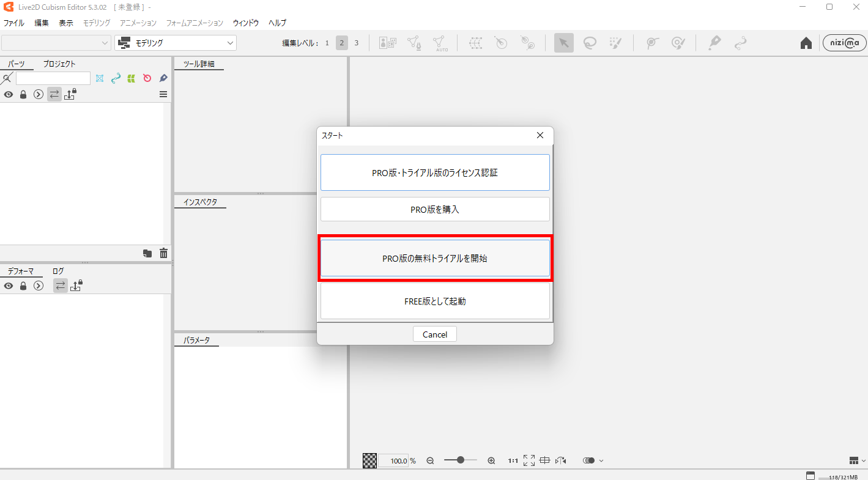Toggle the lock icon in Parts panel
The width and height of the screenshot is (868, 480).
pyautogui.click(x=23, y=95)
